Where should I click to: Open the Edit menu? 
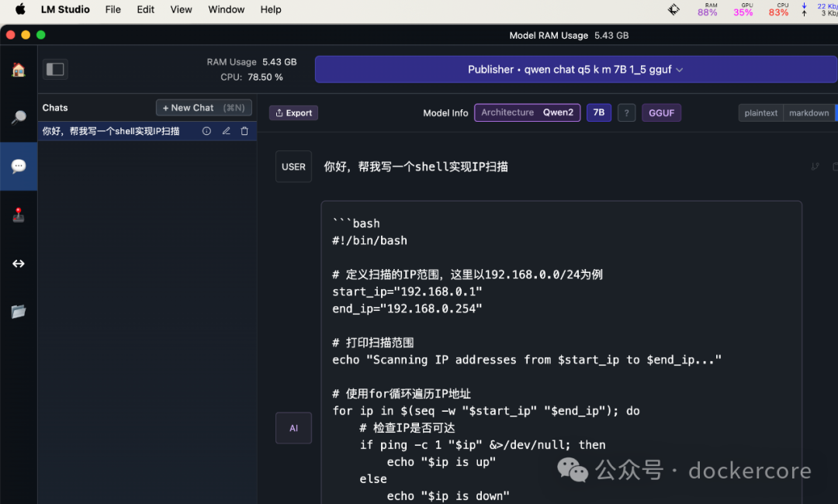[x=145, y=9]
